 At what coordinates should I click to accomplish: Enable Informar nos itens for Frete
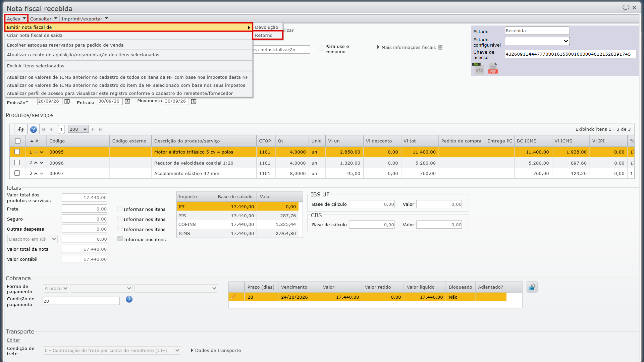[x=120, y=208]
